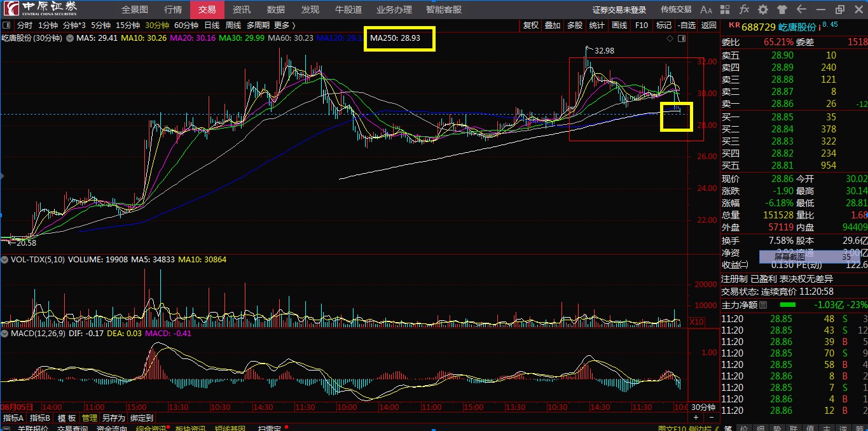Open the 模板 tab
Viewport: 868px width, 431px height.
click(66, 418)
